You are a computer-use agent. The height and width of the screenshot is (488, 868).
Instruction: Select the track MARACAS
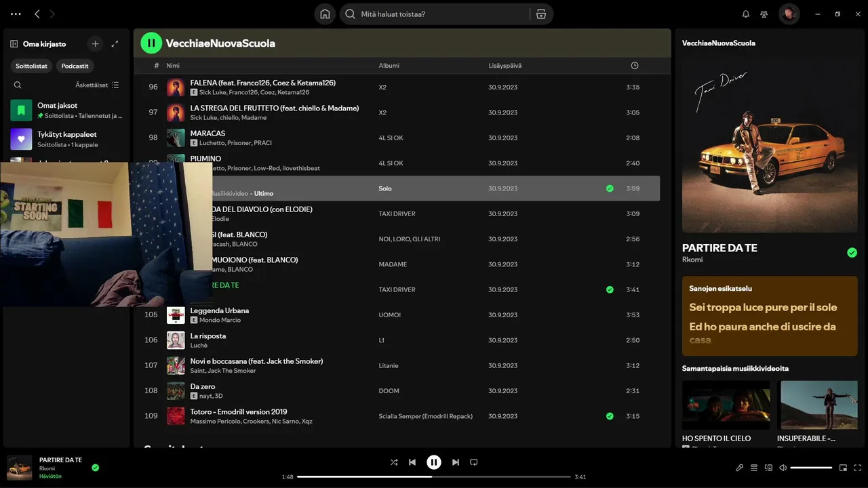click(x=208, y=134)
